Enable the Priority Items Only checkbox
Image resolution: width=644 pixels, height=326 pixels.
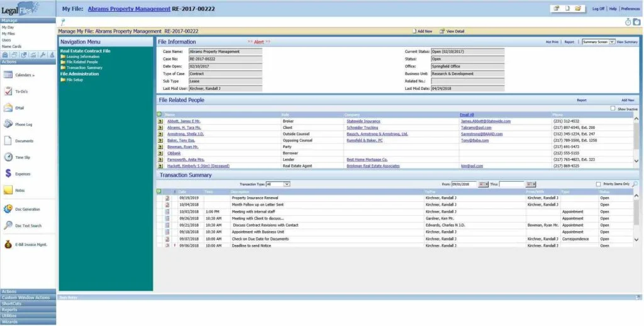pyautogui.click(x=598, y=184)
